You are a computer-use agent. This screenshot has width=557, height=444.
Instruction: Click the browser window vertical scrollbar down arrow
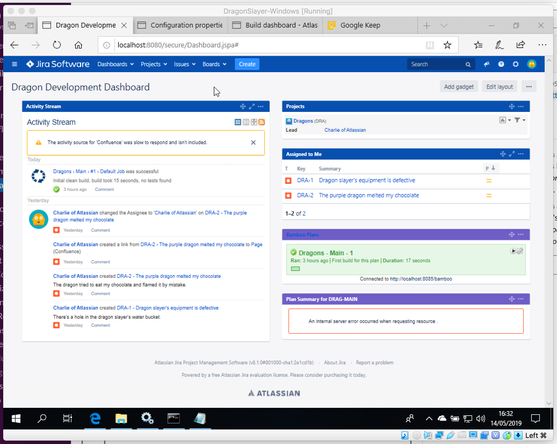click(x=549, y=403)
